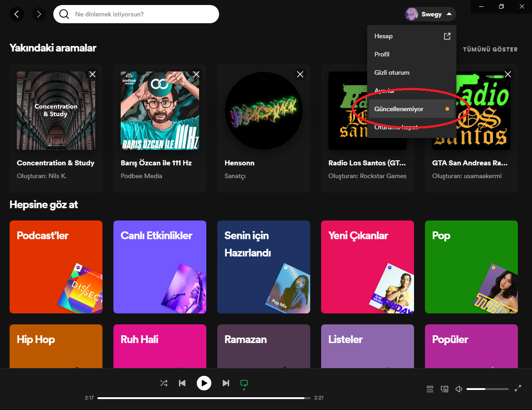The height and width of the screenshot is (410, 532).
Task: Go forward with the right arrow button
Action: tap(39, 14)
